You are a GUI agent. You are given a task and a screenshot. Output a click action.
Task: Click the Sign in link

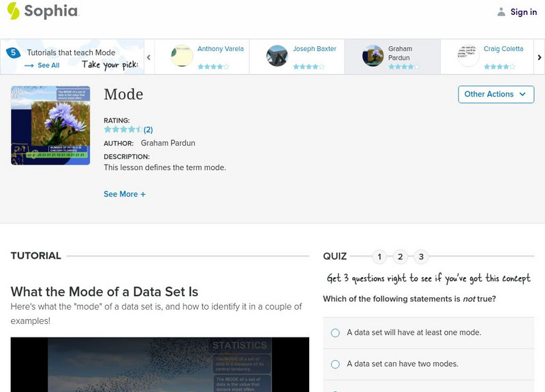click(523, 12)
